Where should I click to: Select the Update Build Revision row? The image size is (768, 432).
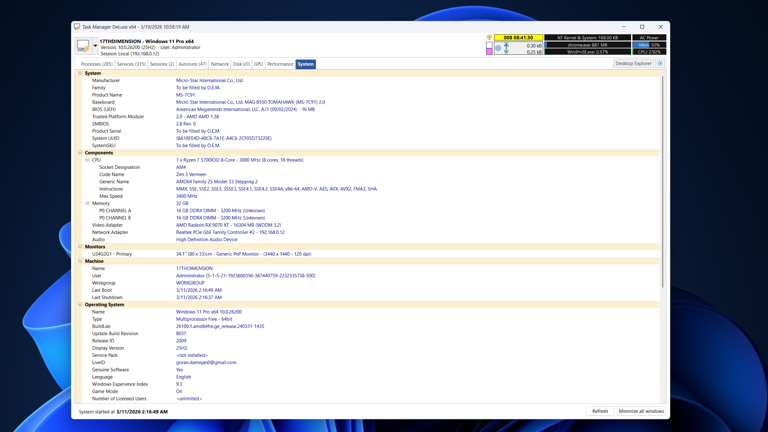point(371,334)
